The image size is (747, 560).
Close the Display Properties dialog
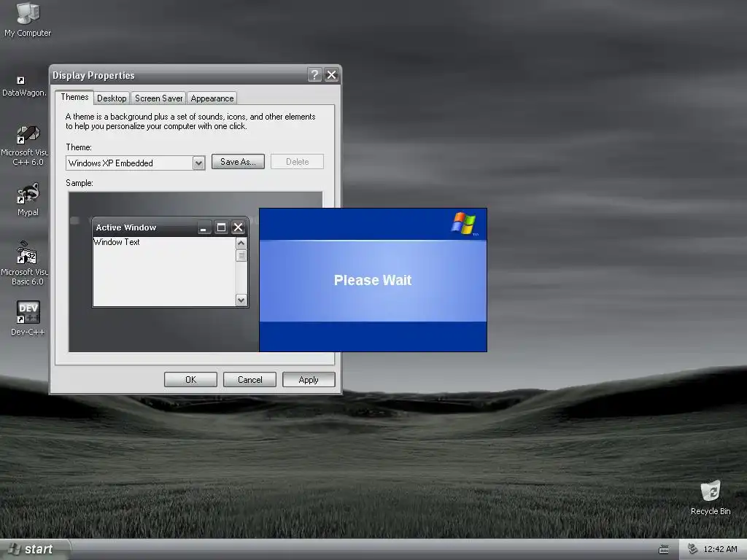tap(332, 75)
